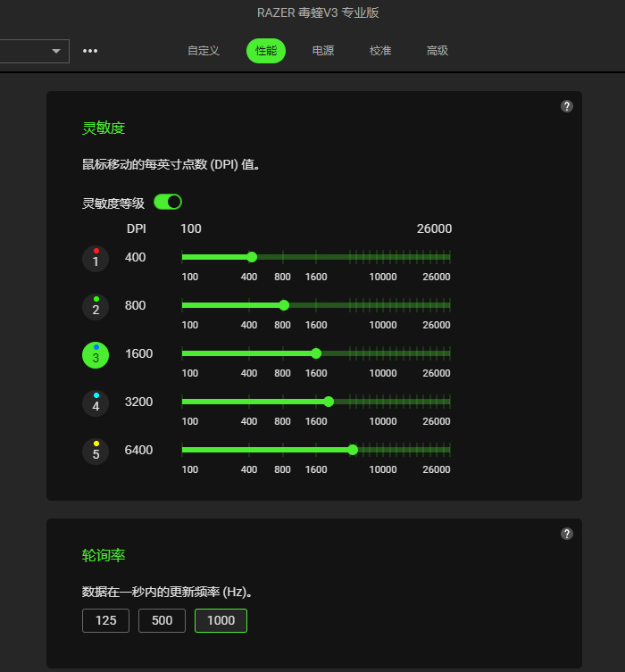Open help for the 轮询率 section
The image size is (625, 672).
click(567, 534)
